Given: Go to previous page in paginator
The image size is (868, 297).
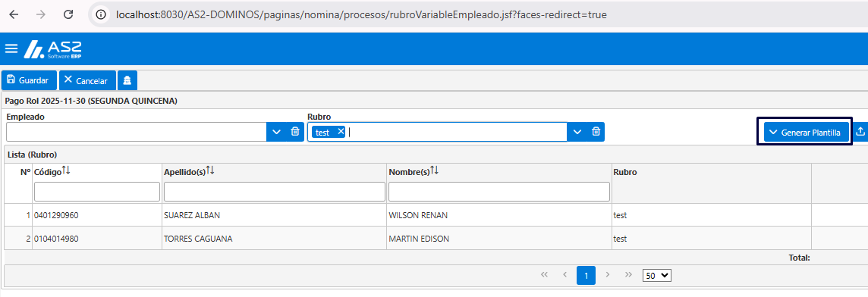Looking at the screenshot, I should [x=565, y=275].
